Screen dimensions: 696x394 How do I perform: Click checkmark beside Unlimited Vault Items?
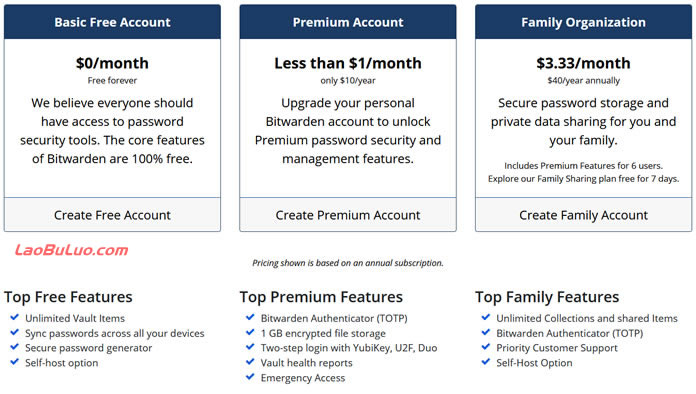(15, 317)
